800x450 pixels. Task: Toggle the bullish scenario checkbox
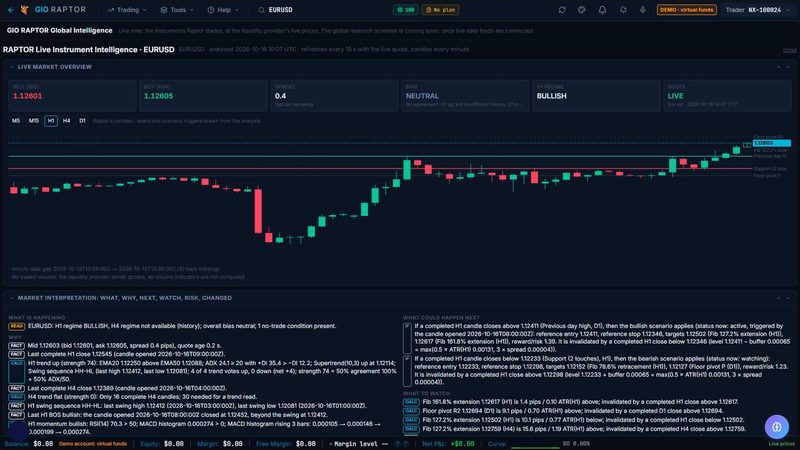407,338
